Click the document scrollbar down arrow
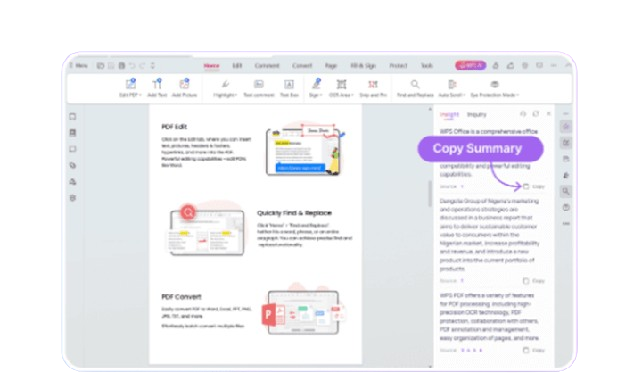 pyautogui.click(x=430, y=366)
